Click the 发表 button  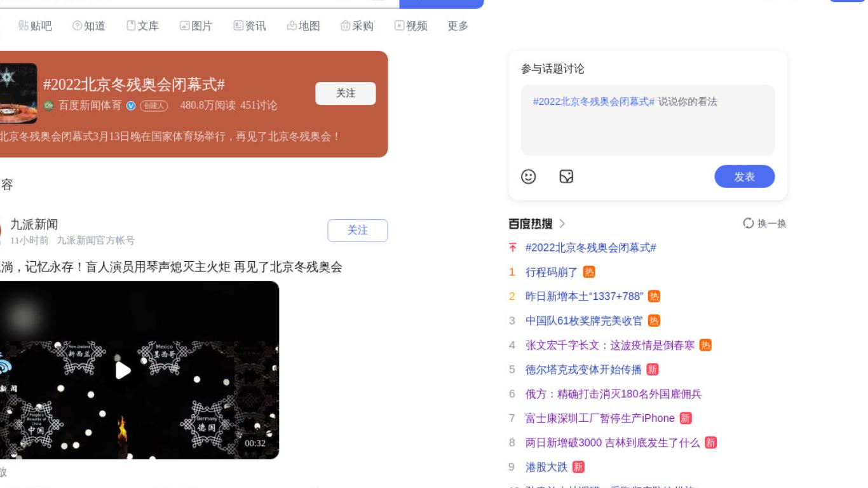pos(745,177)
